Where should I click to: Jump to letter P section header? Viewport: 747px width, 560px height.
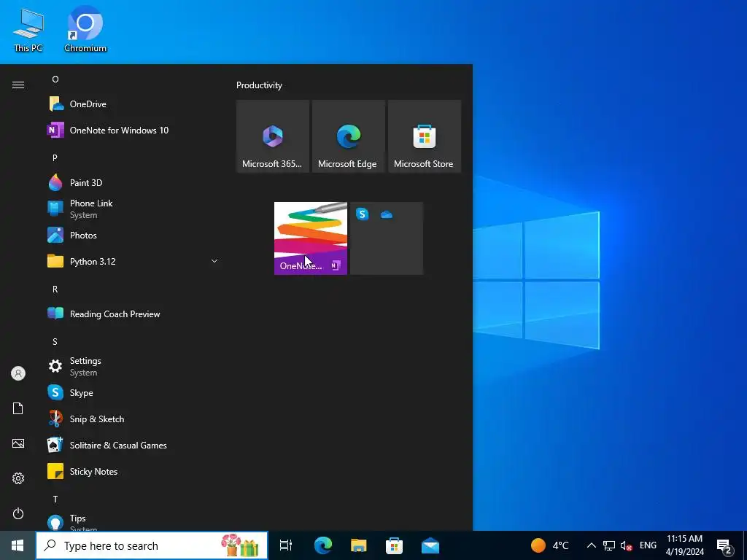coord(55,157)
